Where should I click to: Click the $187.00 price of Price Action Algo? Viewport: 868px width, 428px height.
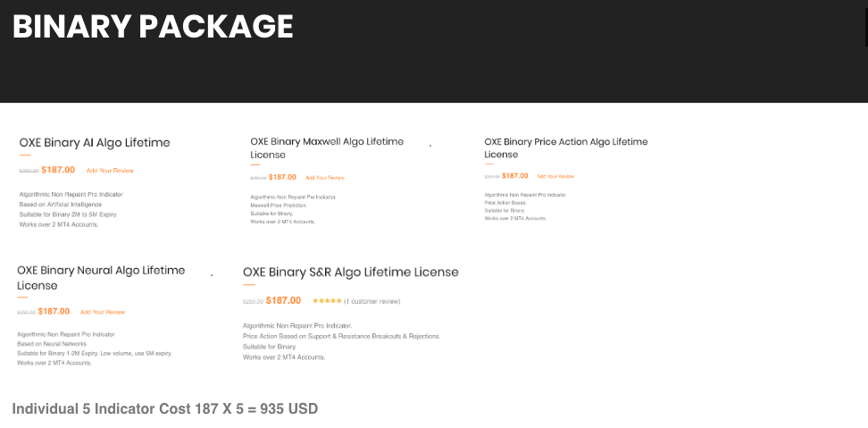coord(515,176)
